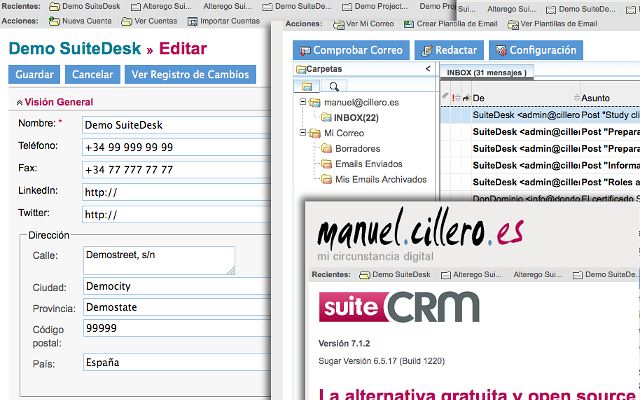Click the Código postal input field
Image resolution: width=640 pixels, height=400 pixels.
177,328
